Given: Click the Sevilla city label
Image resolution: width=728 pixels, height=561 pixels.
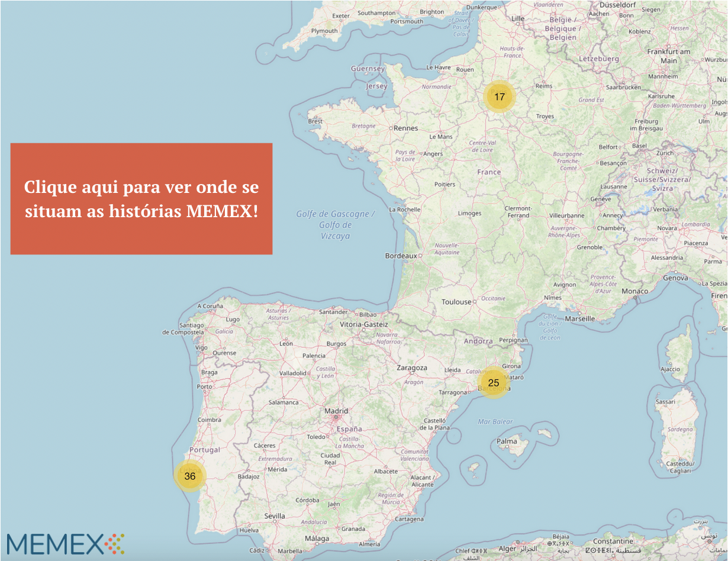Looking at the screenshot, I should coord(275,516).
